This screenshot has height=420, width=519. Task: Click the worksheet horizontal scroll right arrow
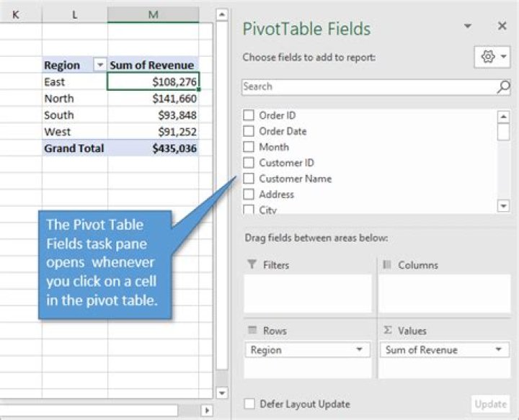pyautogui.click(x=207, y=411)
